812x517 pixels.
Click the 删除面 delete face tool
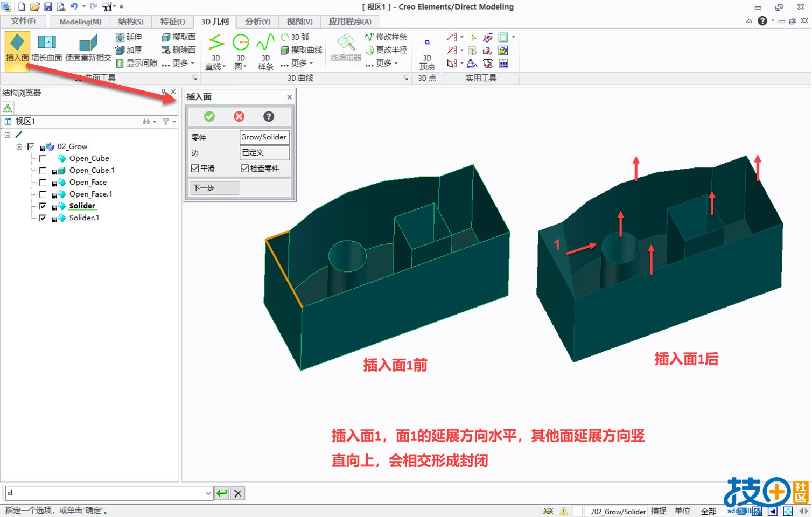tap(179, 50)
